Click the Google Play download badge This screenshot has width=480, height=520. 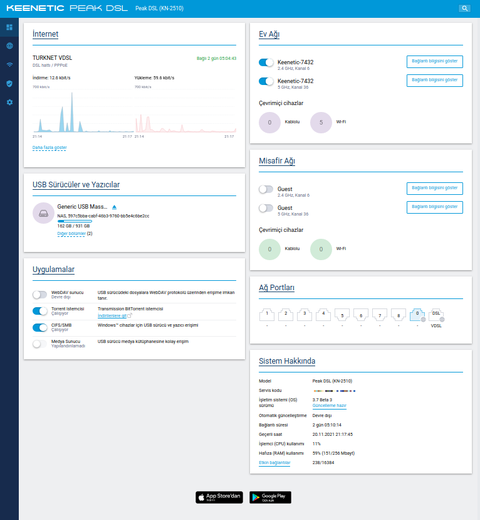(x=270, y=497)
